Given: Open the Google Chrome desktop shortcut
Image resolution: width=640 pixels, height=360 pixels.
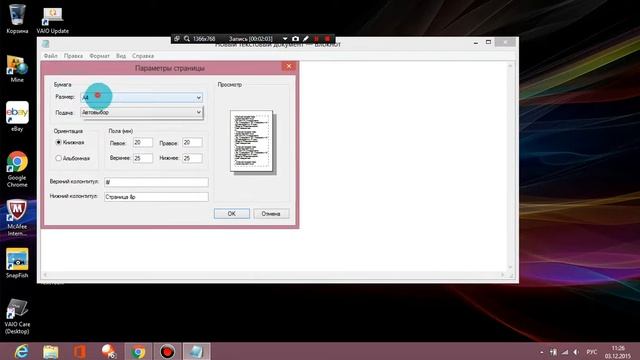Looking at the screenshot, I should (17, 169).
